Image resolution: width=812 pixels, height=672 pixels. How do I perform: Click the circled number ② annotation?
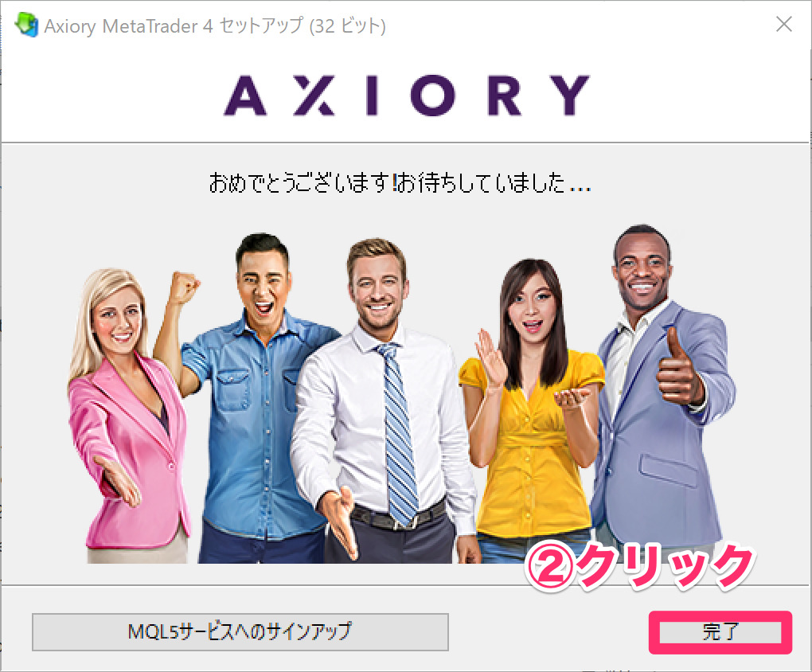[x=549, y=565]
